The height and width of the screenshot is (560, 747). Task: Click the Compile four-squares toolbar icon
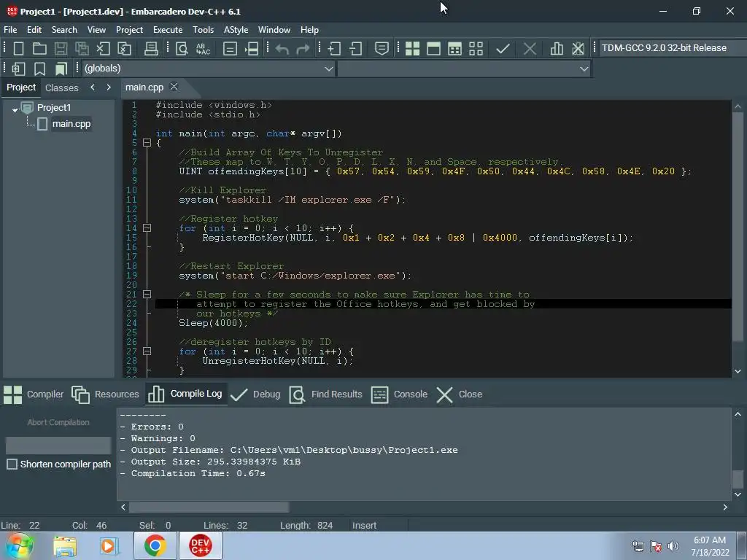pos(413,49)
